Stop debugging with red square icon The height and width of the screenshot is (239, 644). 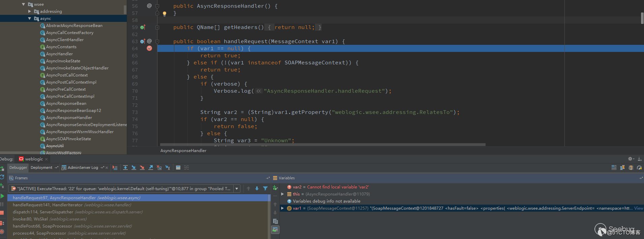(x=2, y=213)
